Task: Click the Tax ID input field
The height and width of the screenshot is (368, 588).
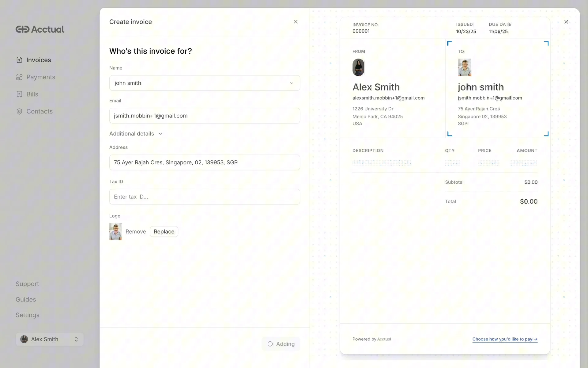Action: tap(204, 197)
